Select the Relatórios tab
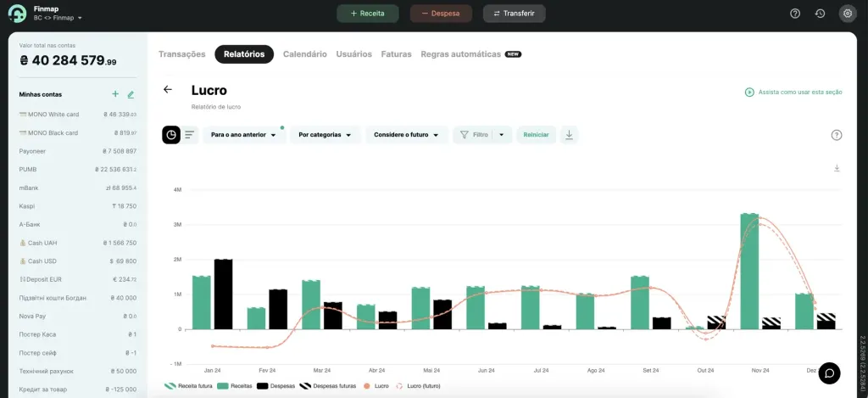Screen dimensions: 868x398 tap(244, 54)
